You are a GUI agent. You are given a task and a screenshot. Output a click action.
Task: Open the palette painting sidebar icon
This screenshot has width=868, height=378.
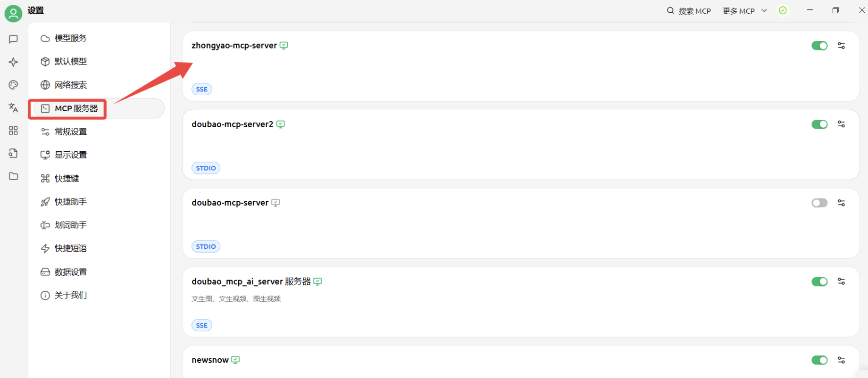pos(13,85)
